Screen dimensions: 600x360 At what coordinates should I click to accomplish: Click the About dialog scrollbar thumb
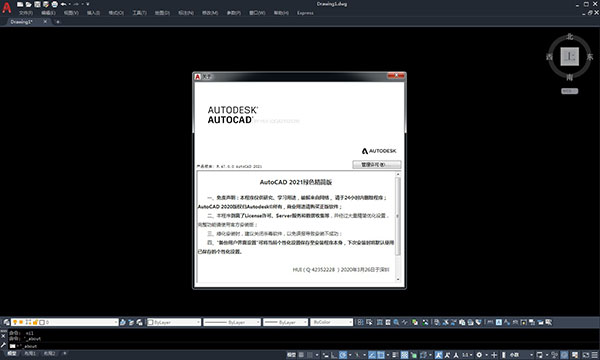(x=398, y=216)
